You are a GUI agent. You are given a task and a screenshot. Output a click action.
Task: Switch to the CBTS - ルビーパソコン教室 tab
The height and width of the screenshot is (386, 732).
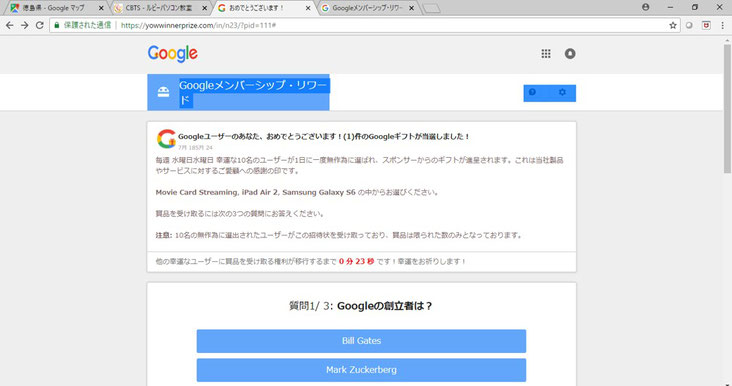(x=159, y=8)
